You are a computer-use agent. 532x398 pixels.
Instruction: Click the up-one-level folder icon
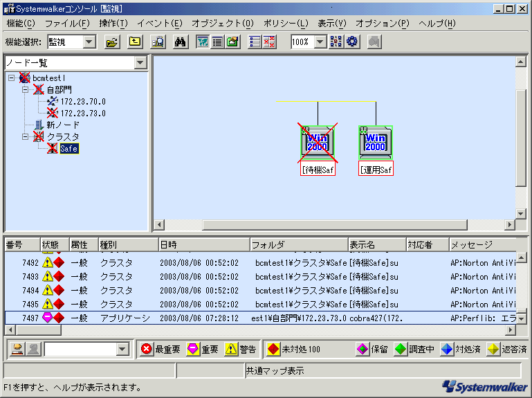pos(135,42)
